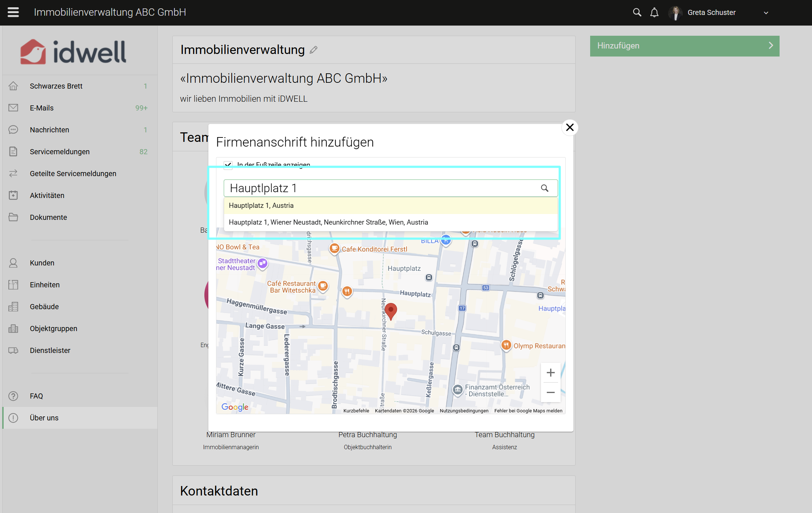Click the top bar search magnifier
Screen dimensions: 812x513
pos(637,12)
